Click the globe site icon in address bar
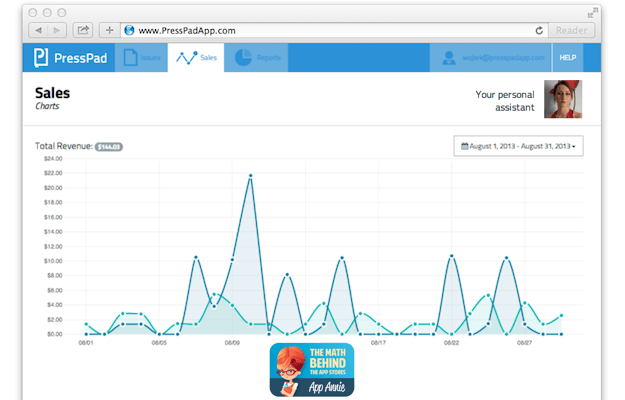 pyautogui.click(x=129, y=30)
